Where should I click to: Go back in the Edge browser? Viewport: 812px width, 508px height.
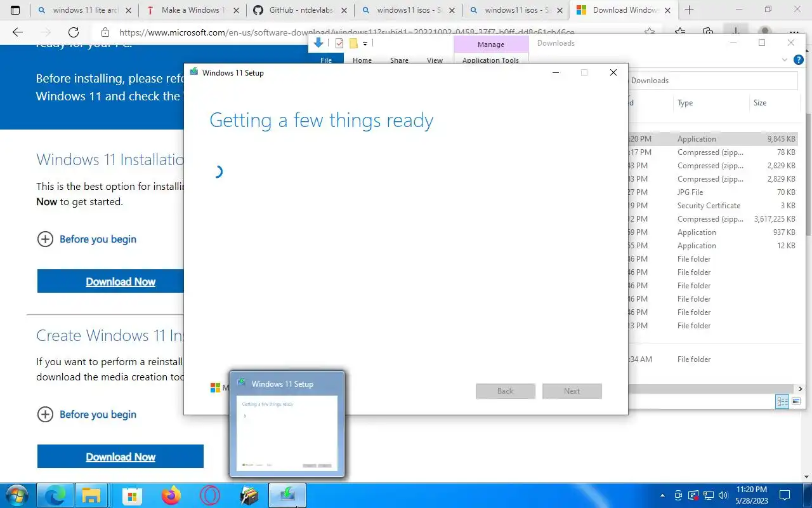(x=18, y=33)
